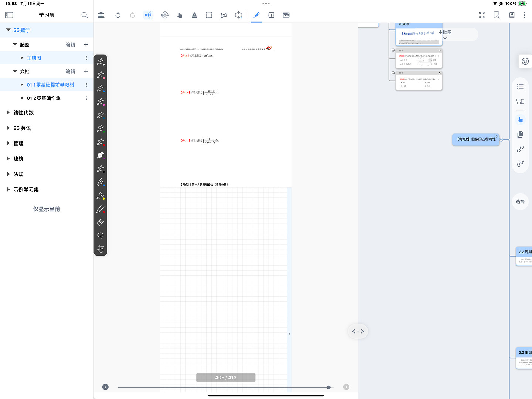Expand the 示例学习集 study set
532x399 pixels.
(8, 190)
